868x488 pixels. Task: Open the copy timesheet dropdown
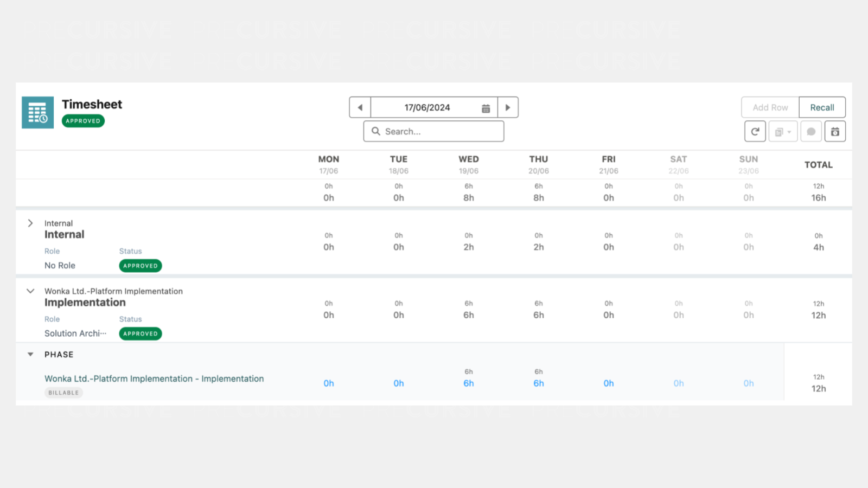pos(783,132)
